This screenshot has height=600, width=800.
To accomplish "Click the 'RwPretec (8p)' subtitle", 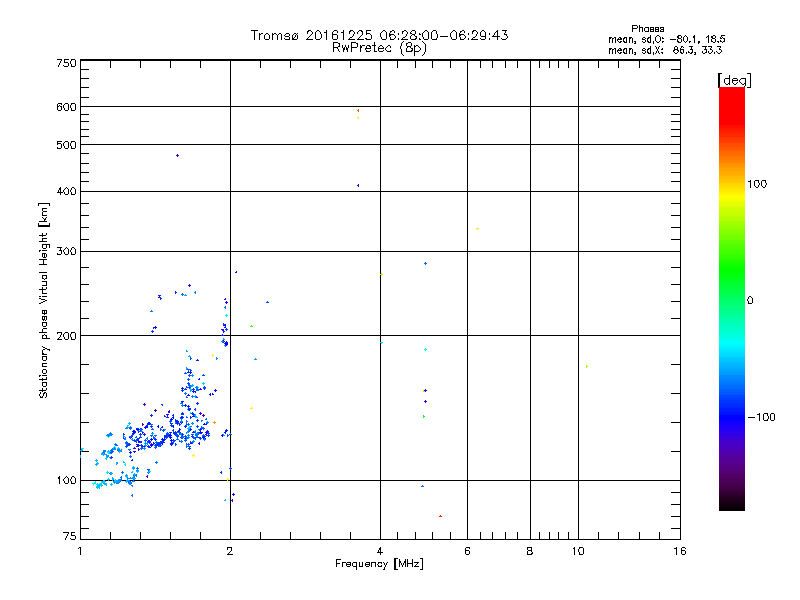I will (379, 48).
